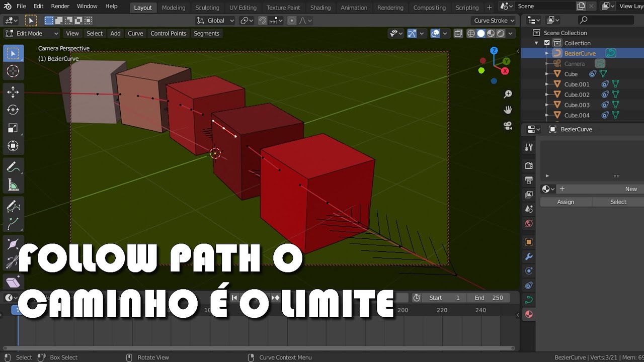
Task: Choose the Move tool
Action: 13,92
